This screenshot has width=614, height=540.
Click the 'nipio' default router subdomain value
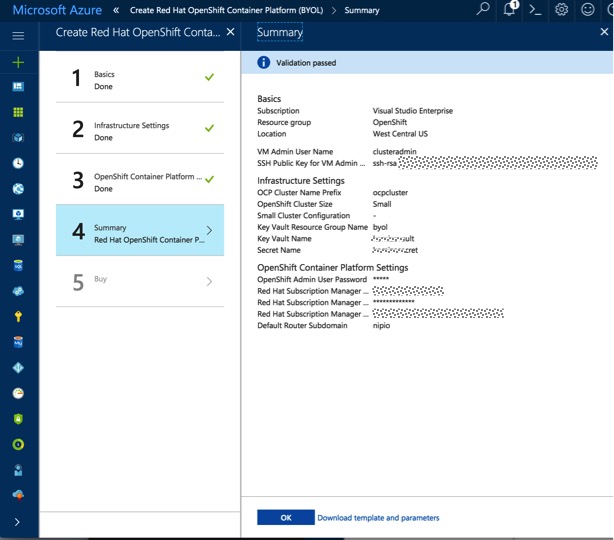pos(381,325)
